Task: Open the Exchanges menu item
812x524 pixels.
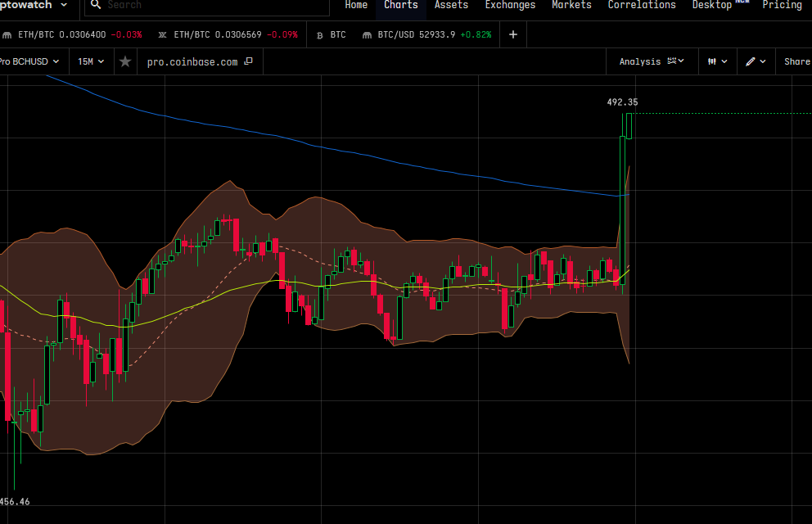Action: pos(510,5)
